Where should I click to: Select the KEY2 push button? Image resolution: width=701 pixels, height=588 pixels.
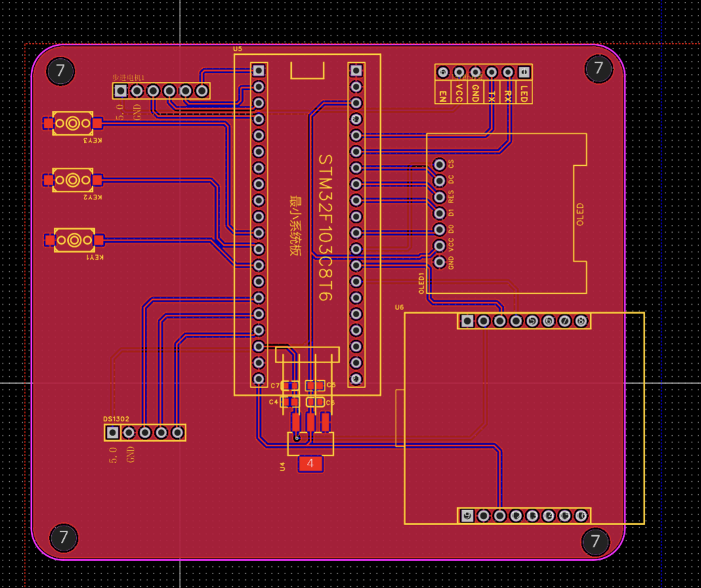point(73,180)
